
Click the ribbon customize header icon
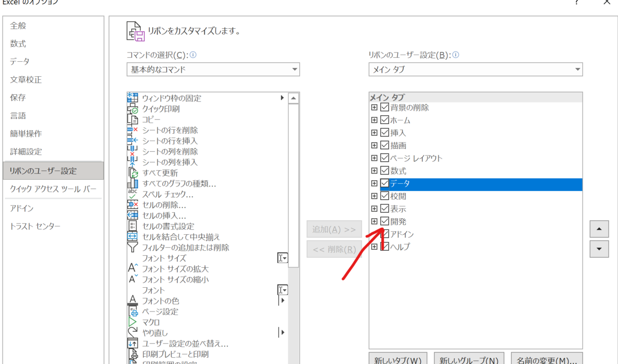coord(136,31)
